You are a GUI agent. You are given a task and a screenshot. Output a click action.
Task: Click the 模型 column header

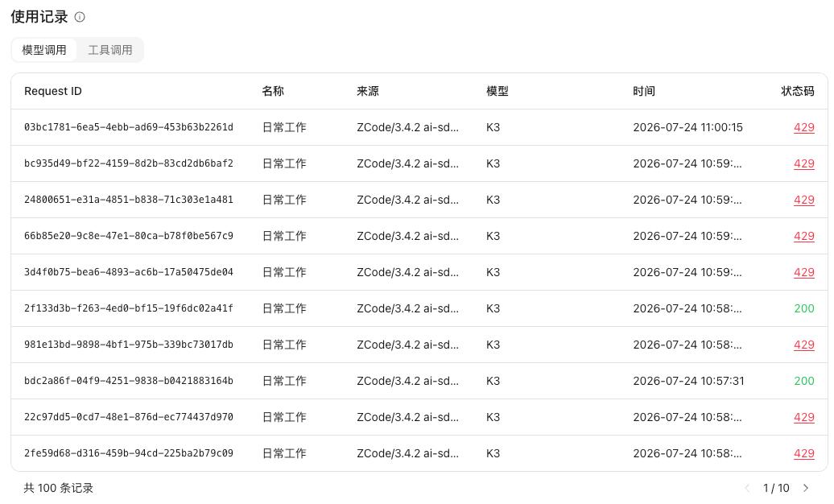(498, 91)
